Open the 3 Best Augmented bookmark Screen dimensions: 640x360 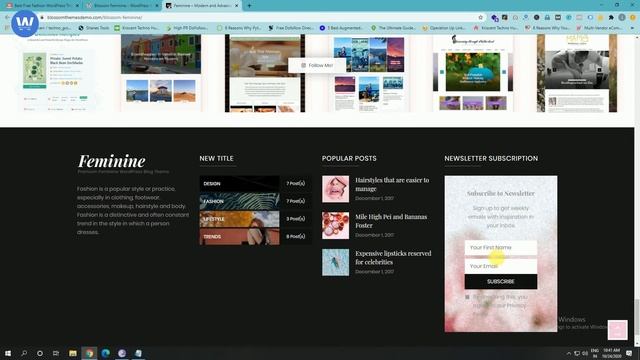pos(341,28)
